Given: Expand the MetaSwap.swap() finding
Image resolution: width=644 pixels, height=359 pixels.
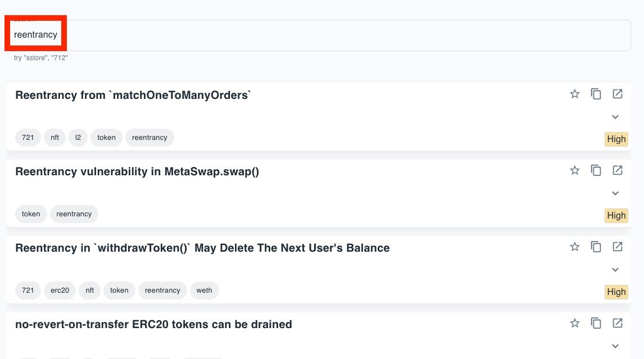Looking at the screenshot, I should tap(615, 193).
